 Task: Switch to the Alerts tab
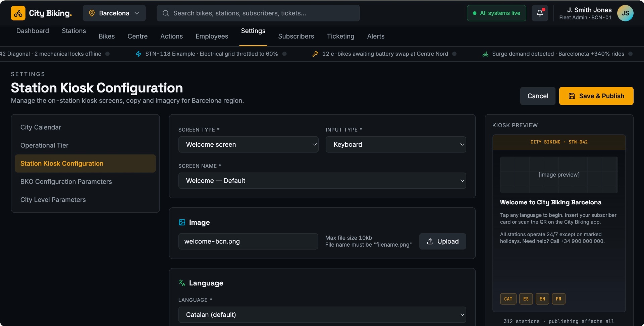point(376,36)
